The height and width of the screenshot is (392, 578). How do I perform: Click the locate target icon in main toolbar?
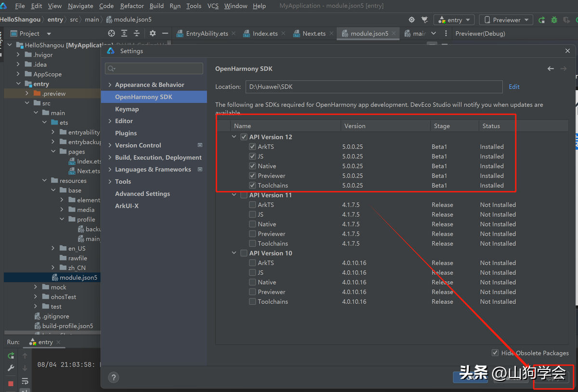pos(411,20)
